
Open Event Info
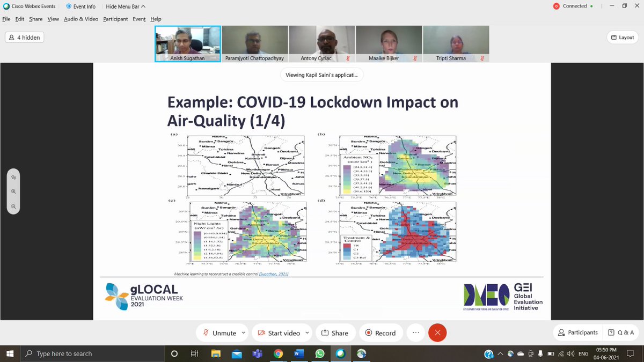80,6
